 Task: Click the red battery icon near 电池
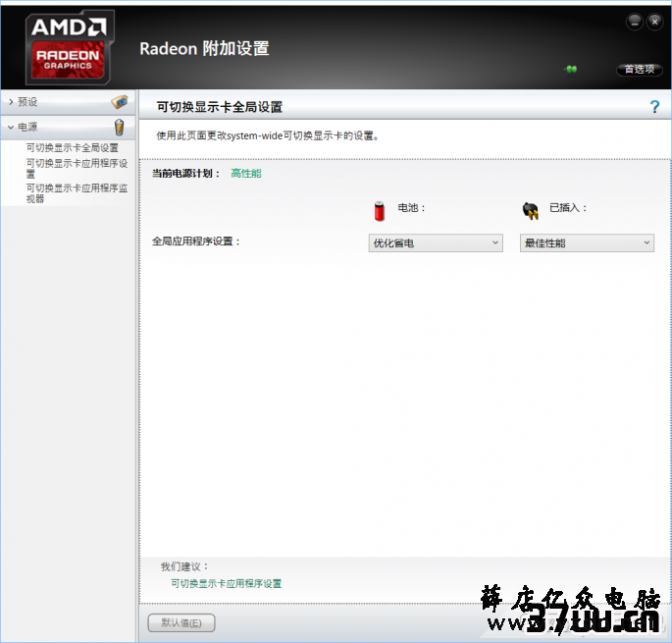[380, 211]
